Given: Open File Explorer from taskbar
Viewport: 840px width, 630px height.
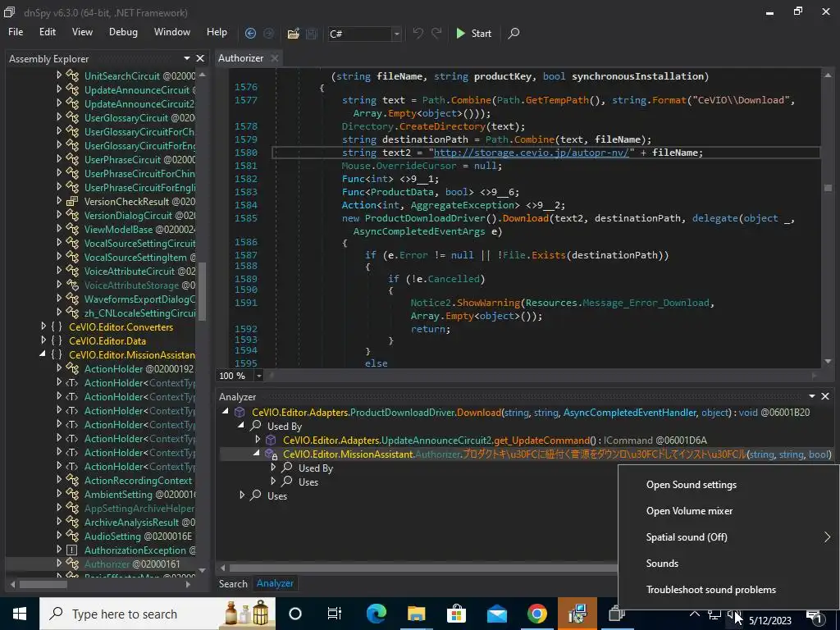Looking at the screenshot, I should click(x=416, y=614).
